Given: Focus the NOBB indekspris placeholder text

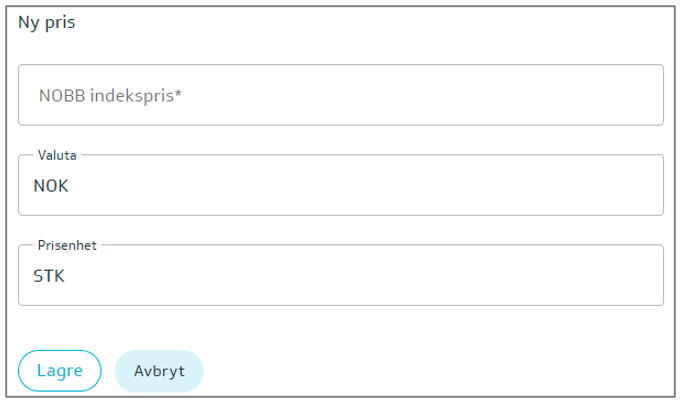Looking at the screenshot, I should 110,96.
